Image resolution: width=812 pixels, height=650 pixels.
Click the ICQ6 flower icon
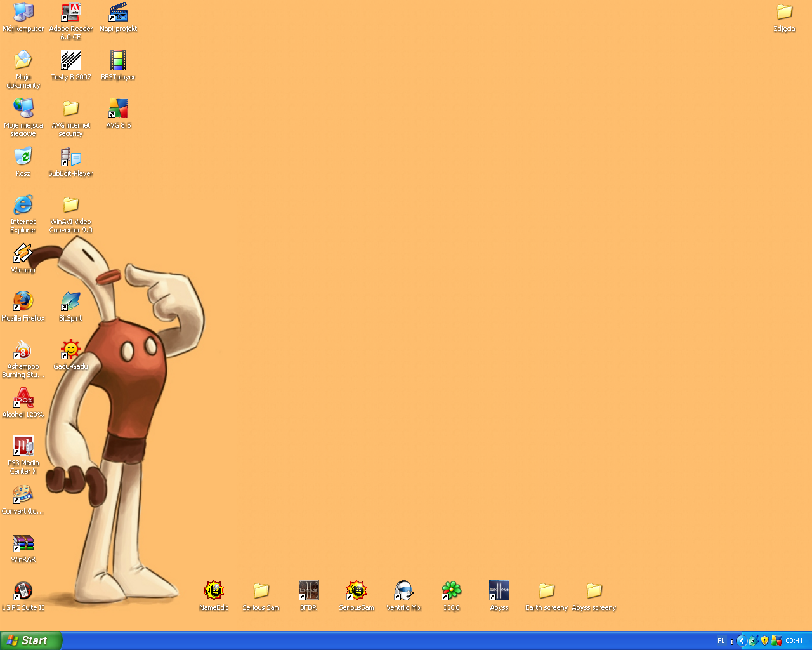(451, 591)
